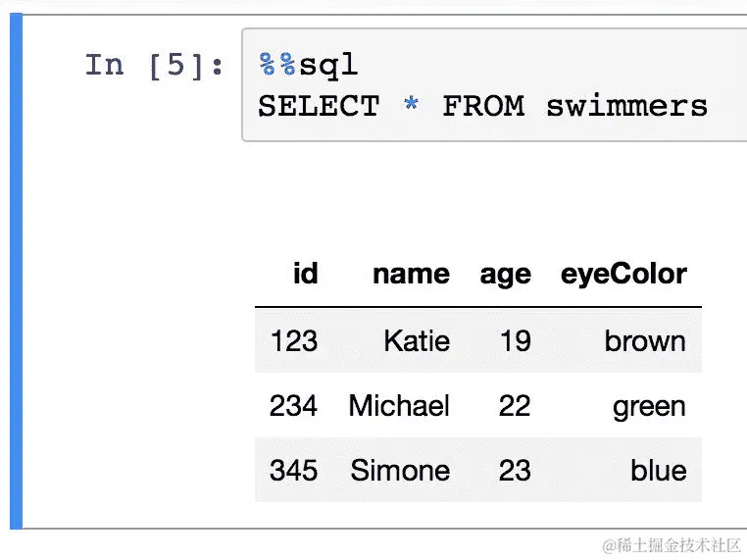Viewport: 747px width, 560px height.
Task: Click the brown eye color cell
Action: coord(645,340)
